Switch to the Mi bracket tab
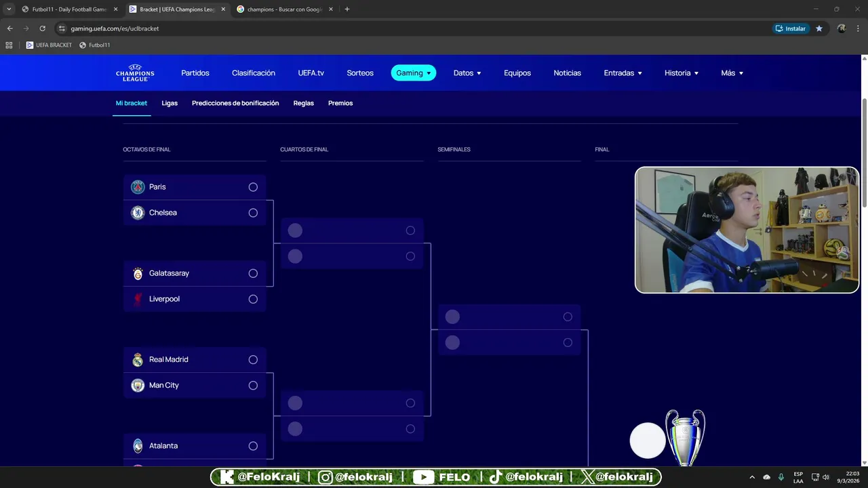 point(132,103)
